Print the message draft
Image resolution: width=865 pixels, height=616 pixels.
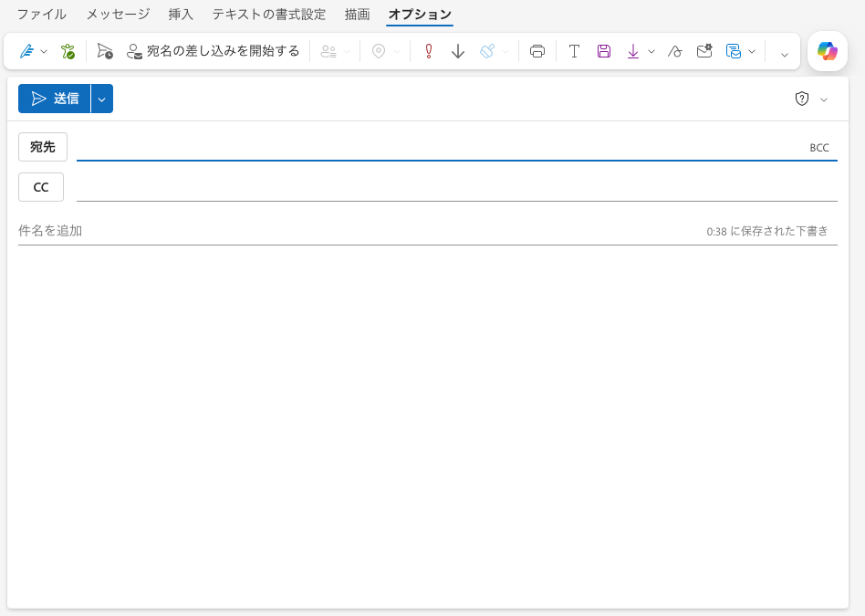click(x=537, y=51)
